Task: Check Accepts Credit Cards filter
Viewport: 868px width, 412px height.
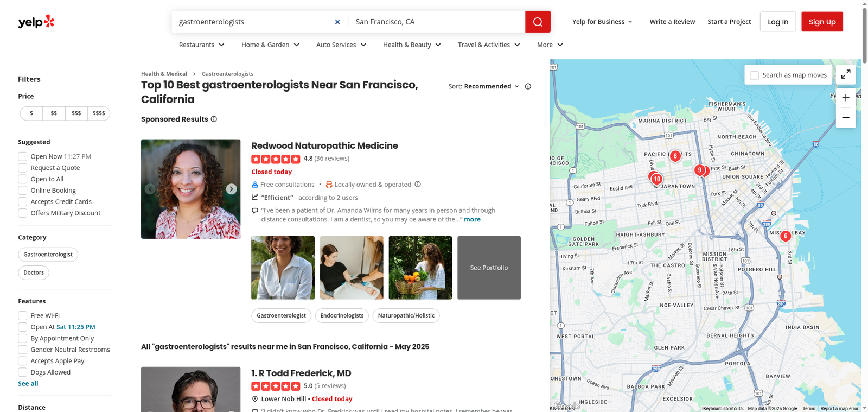Action: [23, 202]
